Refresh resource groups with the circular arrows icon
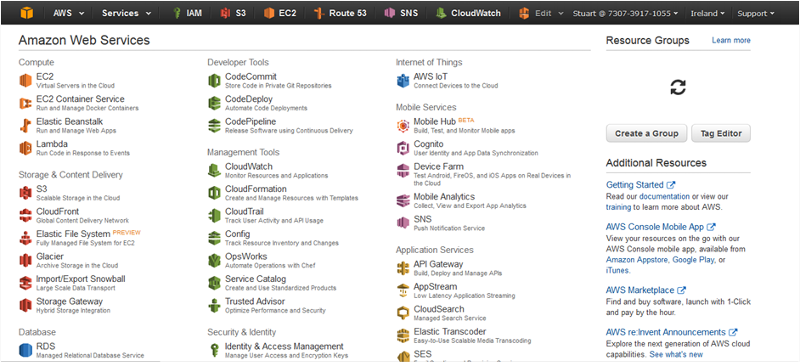Screen dimensions: 800x362 (x=678, y=87)
